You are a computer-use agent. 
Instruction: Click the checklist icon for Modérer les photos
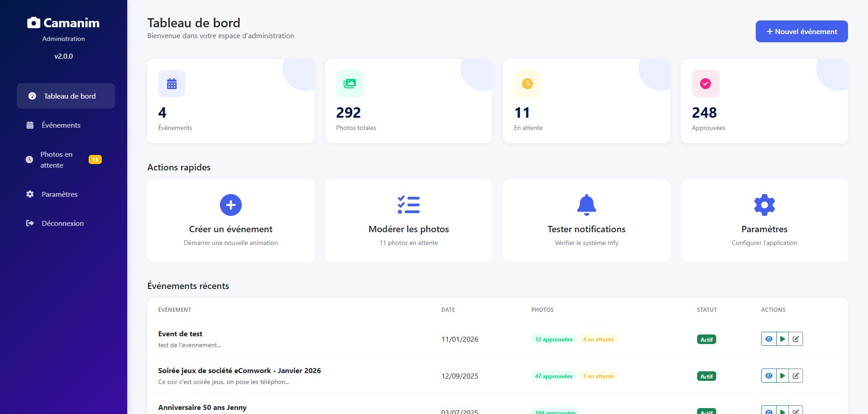[x=409, y=205]
